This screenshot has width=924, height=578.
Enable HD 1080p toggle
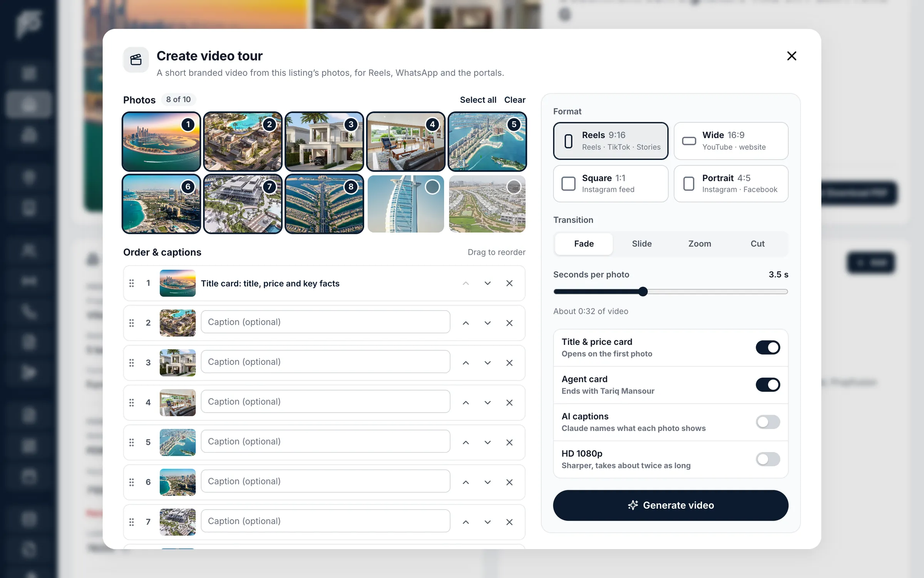click(768, 459)
